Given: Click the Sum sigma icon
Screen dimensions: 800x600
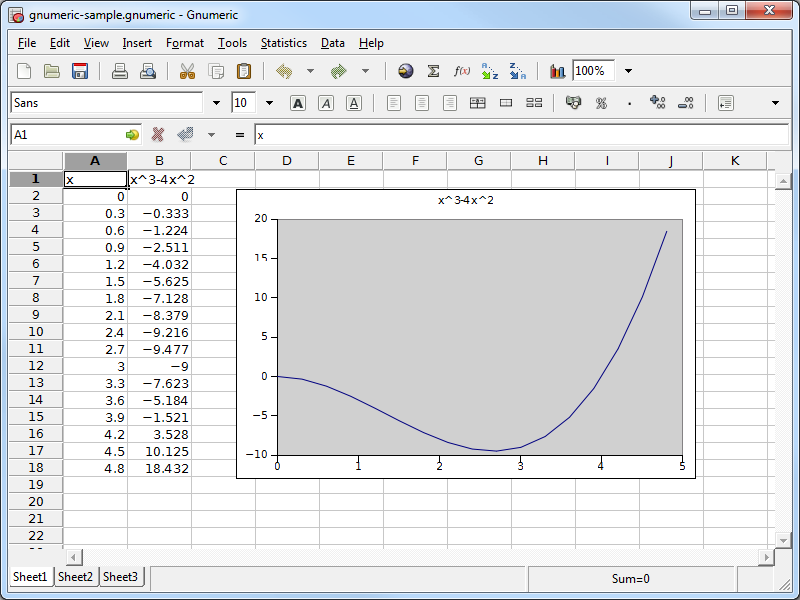Looking at the screenshot, I should [x=433, y=71].
